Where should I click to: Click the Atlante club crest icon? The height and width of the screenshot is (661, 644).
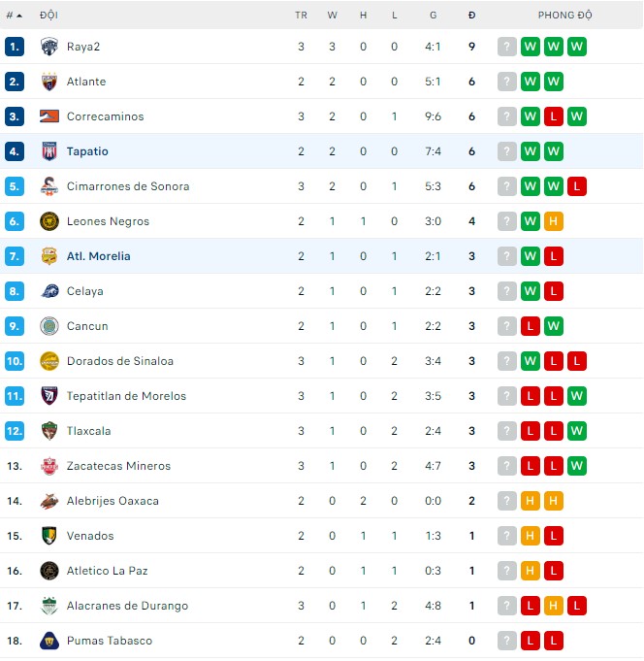coord(49,82)
